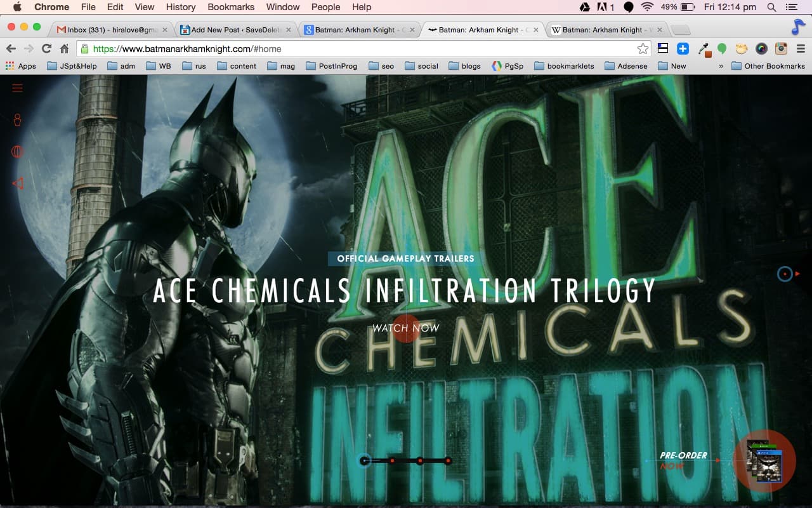Click the Wi-Fi status icon
Image resolution: width=812 pixels, height=508 pixels.
(647, 7)
